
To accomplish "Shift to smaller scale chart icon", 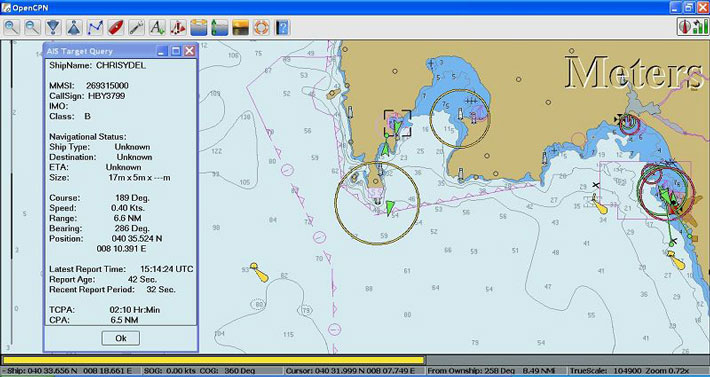I will pos(53,28).
